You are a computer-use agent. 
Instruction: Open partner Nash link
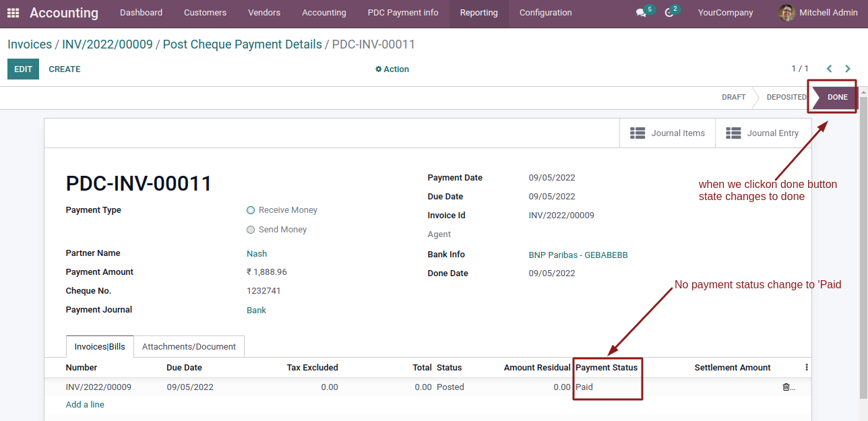click(257, 254)
